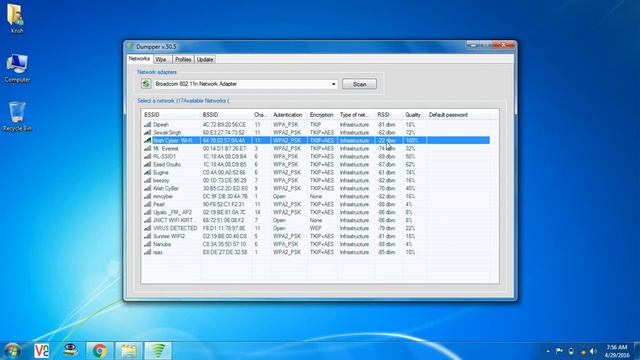Open the Windows Start menu
This screenshot has height=360, width=640.
tap(12, 351)
